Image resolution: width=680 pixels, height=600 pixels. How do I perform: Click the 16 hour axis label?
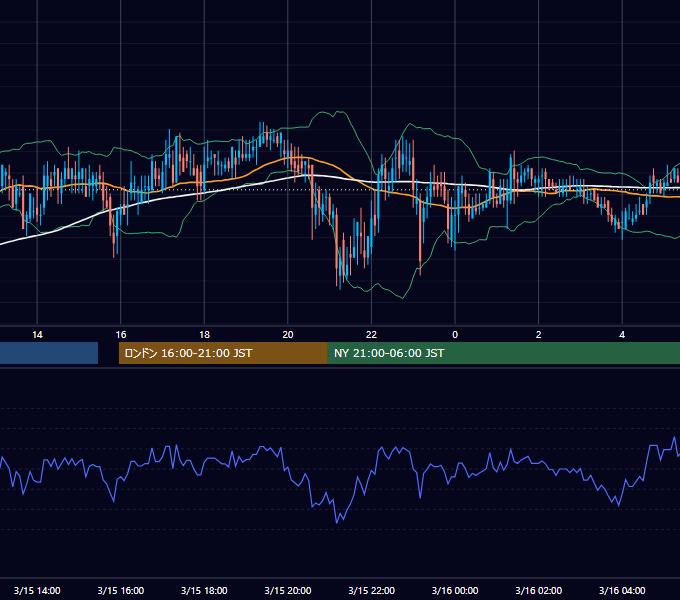[121, 335]
